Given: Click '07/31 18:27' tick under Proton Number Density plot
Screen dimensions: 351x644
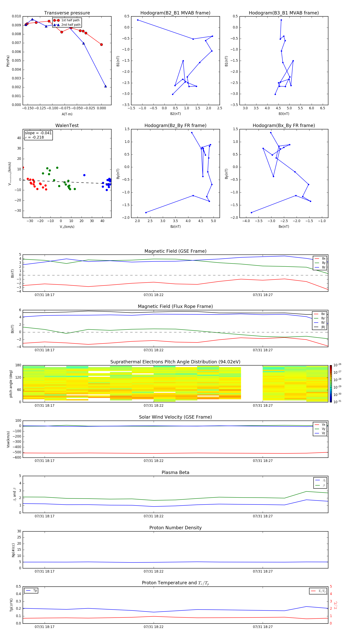Looking at the screenshot, I should point(262,571).
